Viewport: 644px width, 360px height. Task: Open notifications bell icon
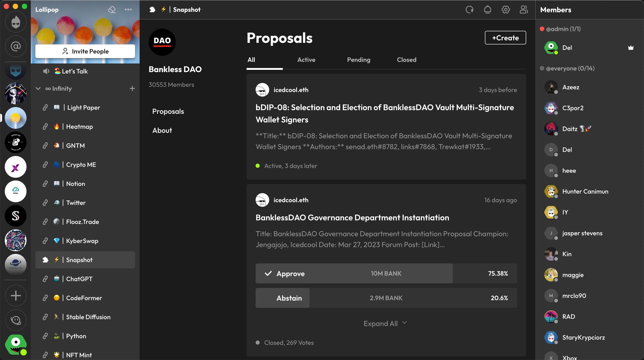coord(487,10)
